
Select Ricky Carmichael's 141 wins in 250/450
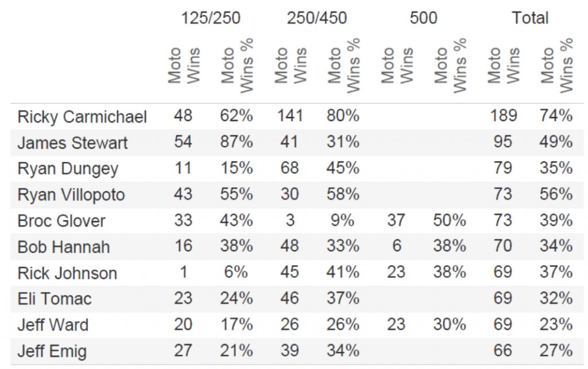tap(289, 116)
